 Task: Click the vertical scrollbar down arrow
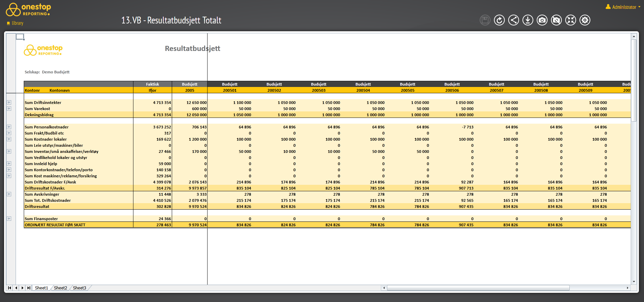[x=633, y=282]
